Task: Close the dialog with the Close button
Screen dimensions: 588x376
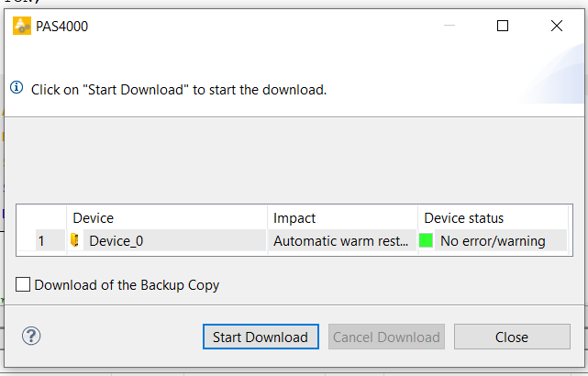Action: tap(512, 337)
